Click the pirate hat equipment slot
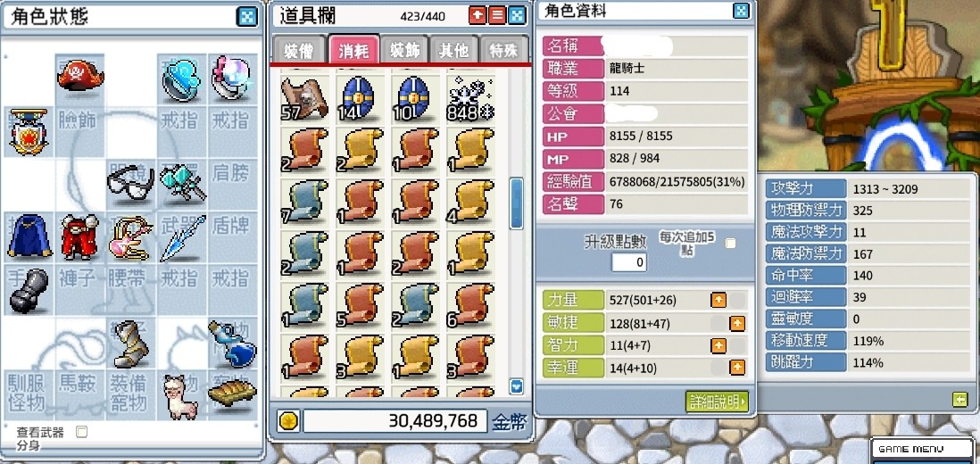The width and height of the screenshot is (980, 464). [80, 78]
